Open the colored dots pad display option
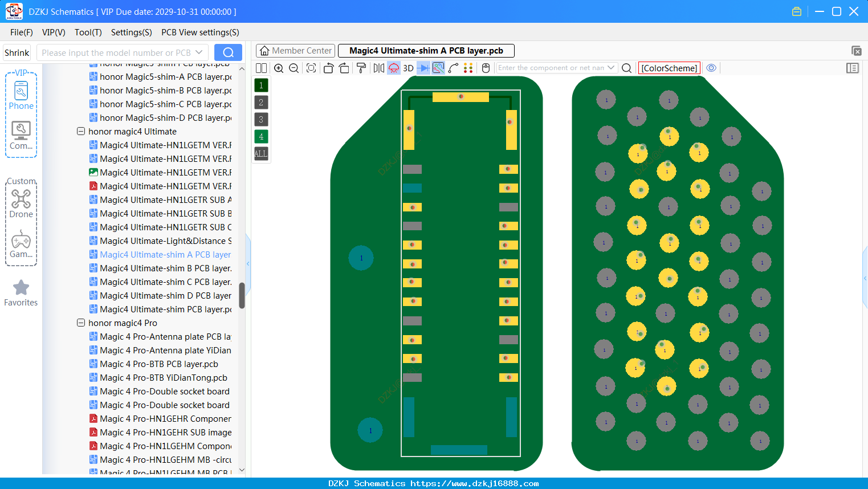Viewport: 868px width, 489px height. coord(468,68)
